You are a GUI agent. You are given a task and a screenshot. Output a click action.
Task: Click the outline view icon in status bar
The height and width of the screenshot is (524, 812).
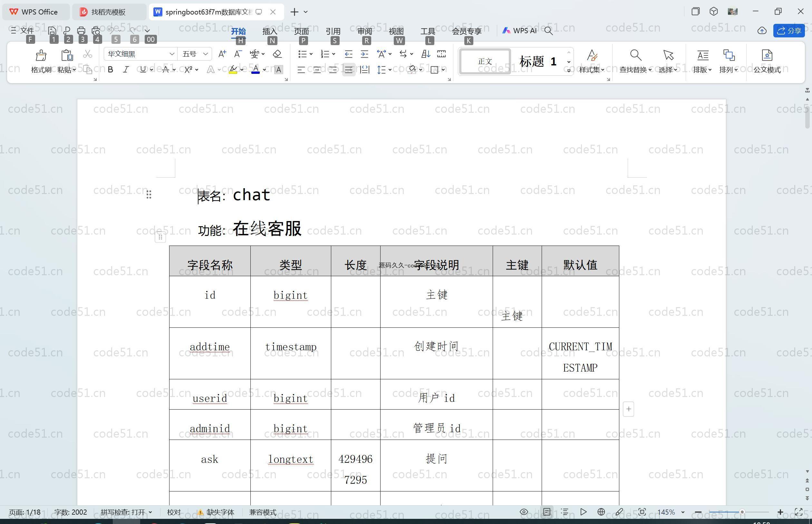pos(565,512)
